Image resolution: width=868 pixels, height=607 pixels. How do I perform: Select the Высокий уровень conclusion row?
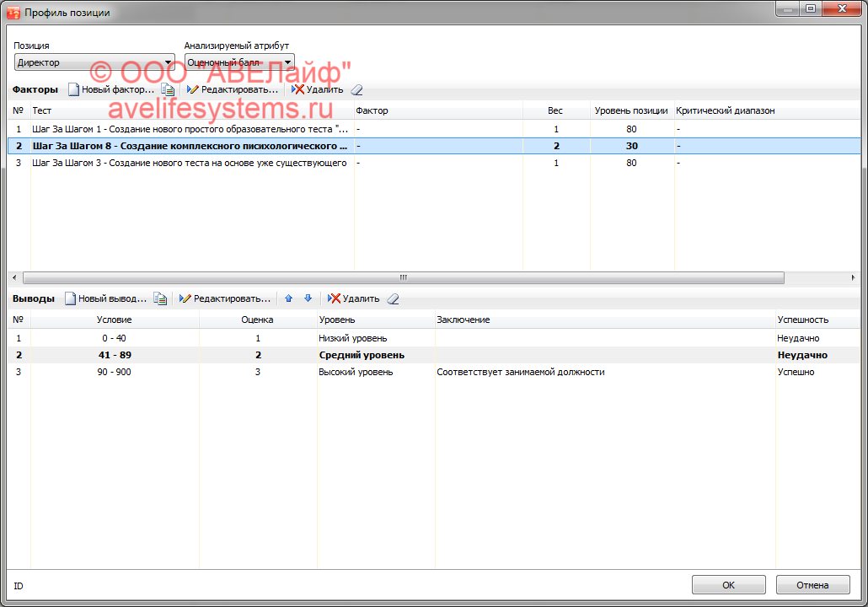coord(355,372)
